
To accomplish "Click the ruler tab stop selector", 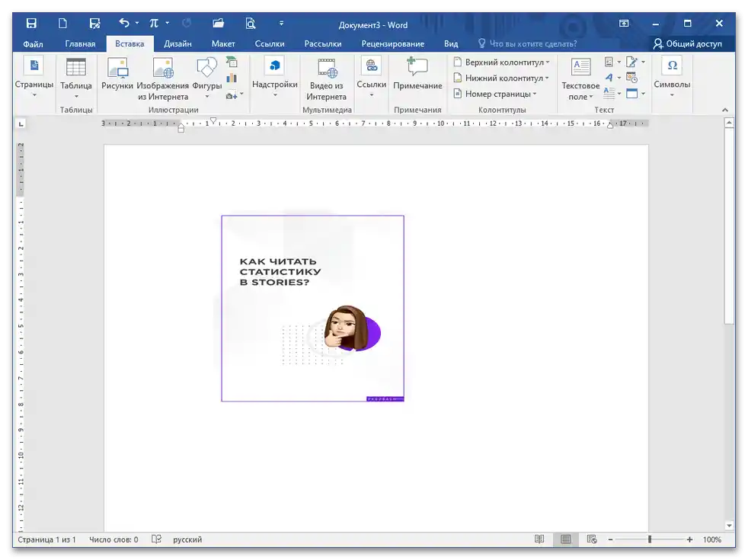I will click(21, 124).
